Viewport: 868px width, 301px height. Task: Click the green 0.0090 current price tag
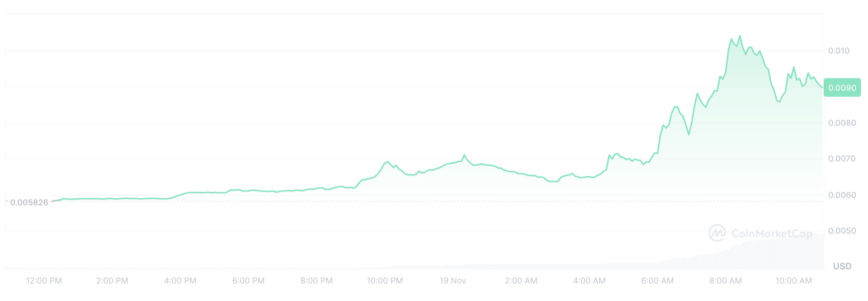pos(842,88)
